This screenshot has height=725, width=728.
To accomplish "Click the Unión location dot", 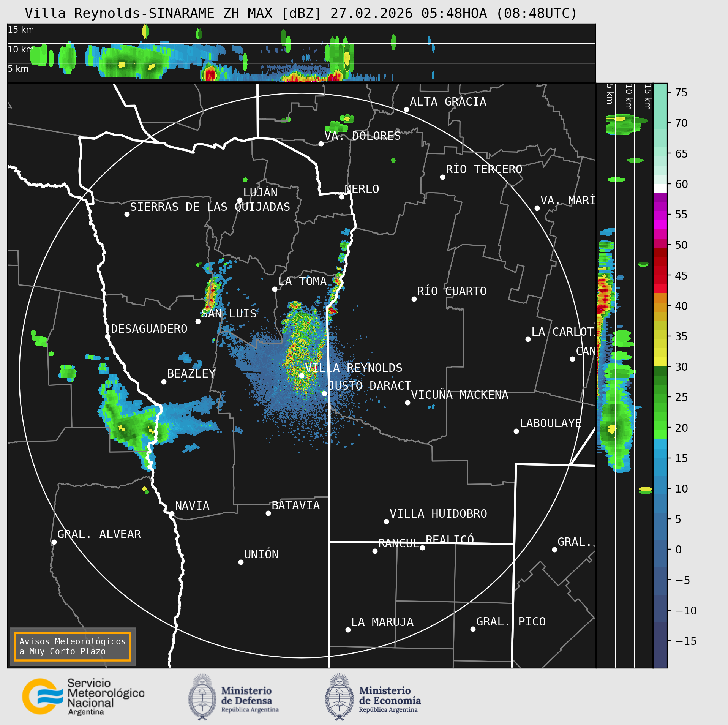I will click(241, 562).
